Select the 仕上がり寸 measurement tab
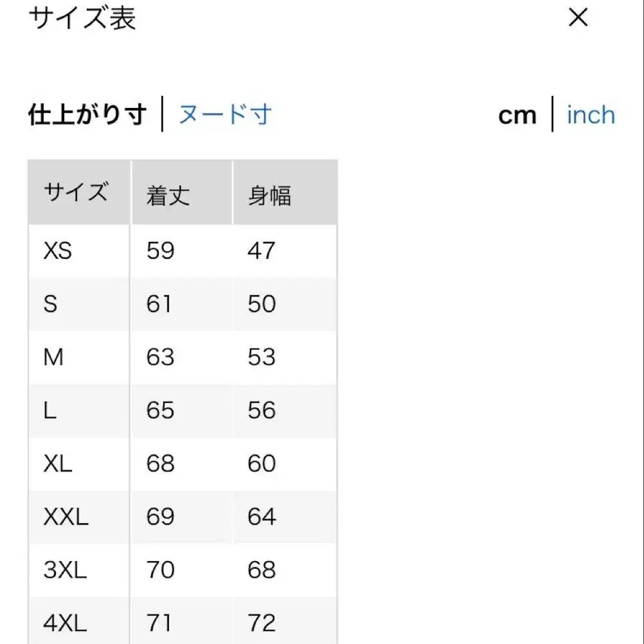 click(x=88, y=112)
